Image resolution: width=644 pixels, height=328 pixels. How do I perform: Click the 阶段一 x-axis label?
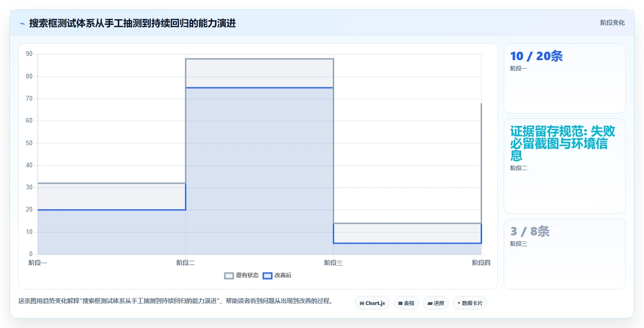point(38,263)
